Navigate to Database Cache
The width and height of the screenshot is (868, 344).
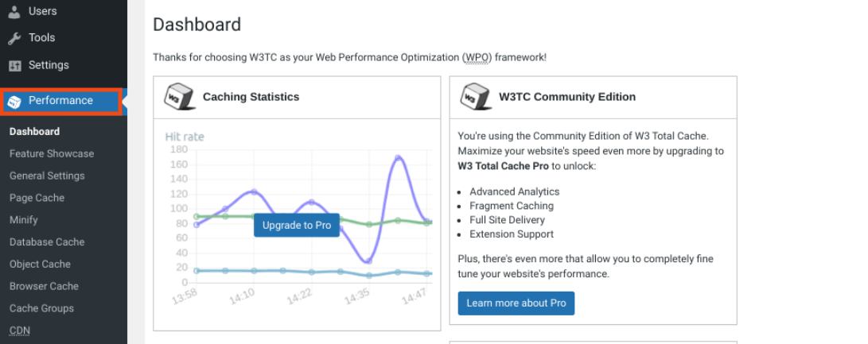click(x=47, y=242)
